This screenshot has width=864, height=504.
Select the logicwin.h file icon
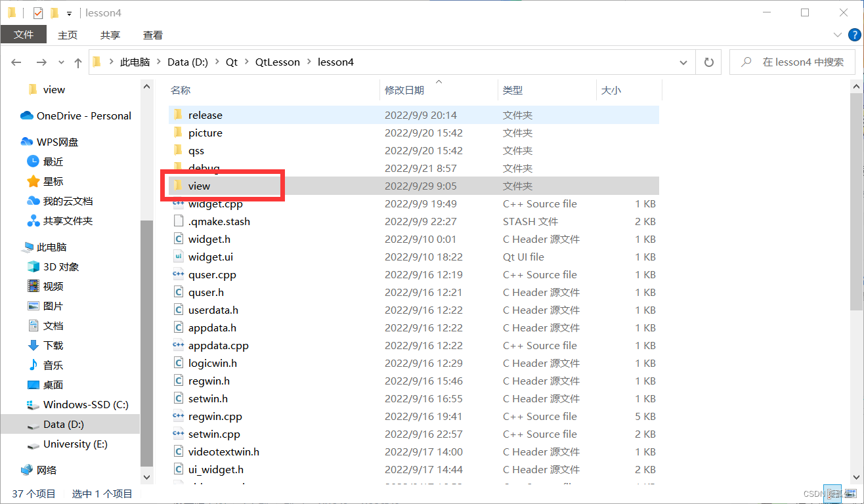pos(178,363)
